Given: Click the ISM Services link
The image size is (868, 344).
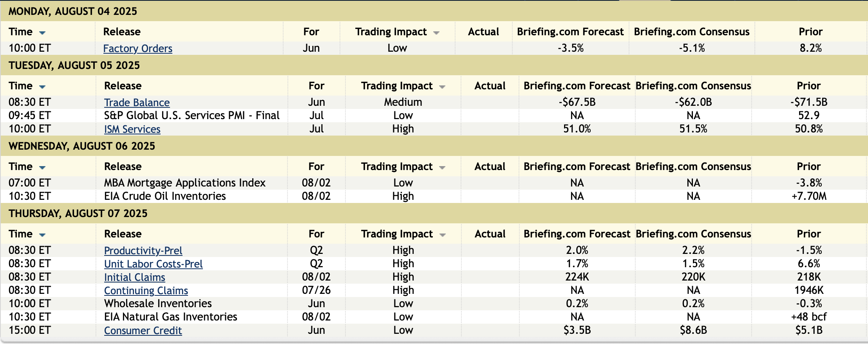Looking at the screenshot, I should pyautogui.click(x=132, y=129).
